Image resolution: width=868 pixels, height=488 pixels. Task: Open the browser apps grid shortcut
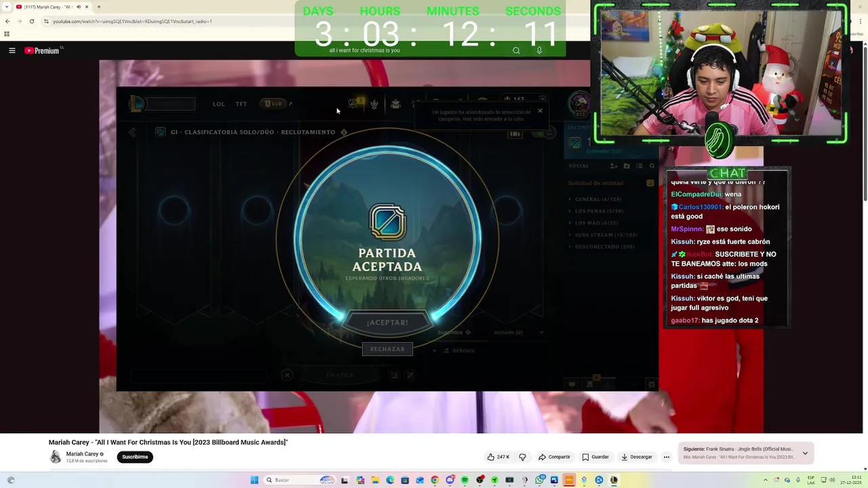click(7, 34)
